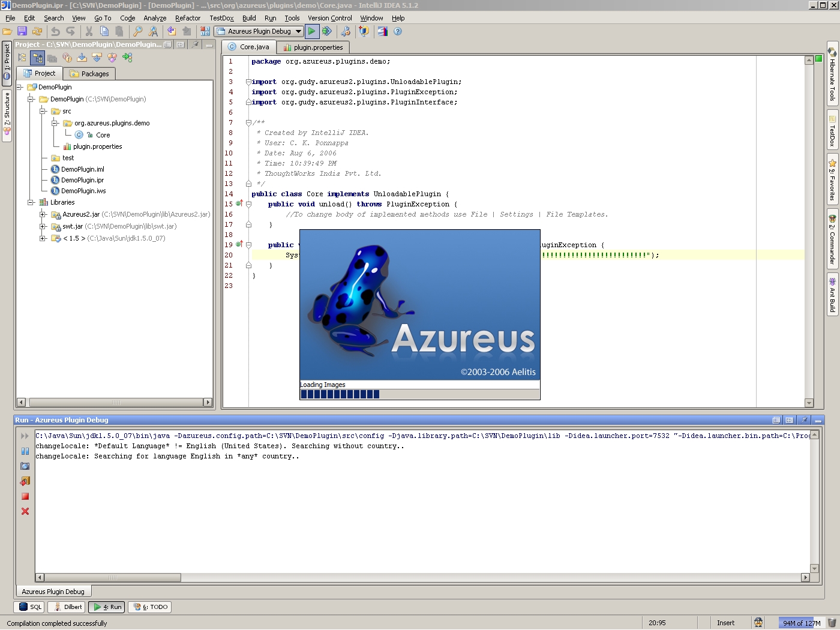This screenshot has height=630, width=840.
Task: Click the overriding method gutter icon at line 15
Action: coord(239,203)
